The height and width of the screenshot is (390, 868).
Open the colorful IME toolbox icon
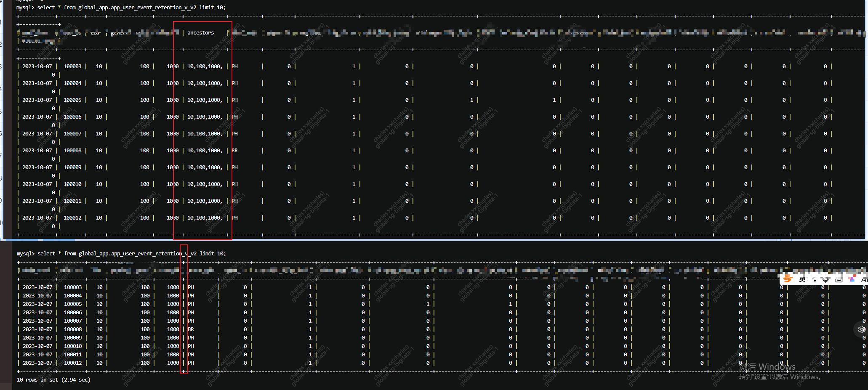point(852,279)
